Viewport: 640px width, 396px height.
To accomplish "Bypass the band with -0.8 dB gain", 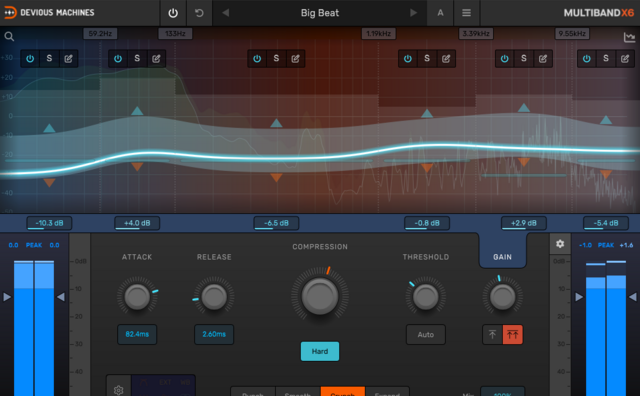I will (408, 58).
